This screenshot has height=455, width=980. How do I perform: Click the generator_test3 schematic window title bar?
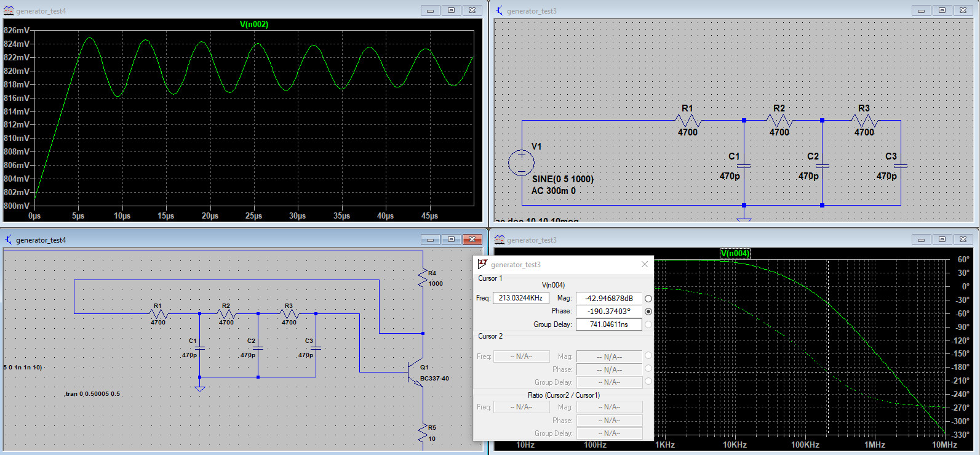[733, 10]
